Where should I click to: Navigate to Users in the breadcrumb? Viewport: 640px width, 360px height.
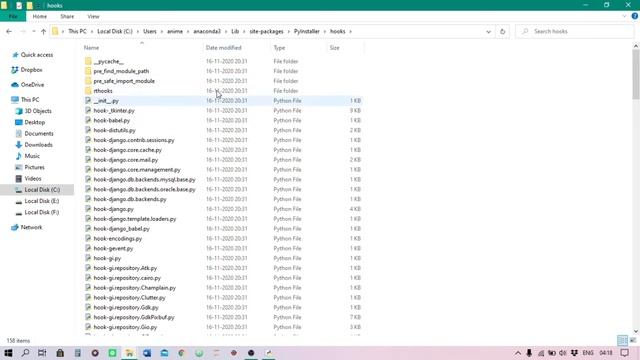pos(150,31)
